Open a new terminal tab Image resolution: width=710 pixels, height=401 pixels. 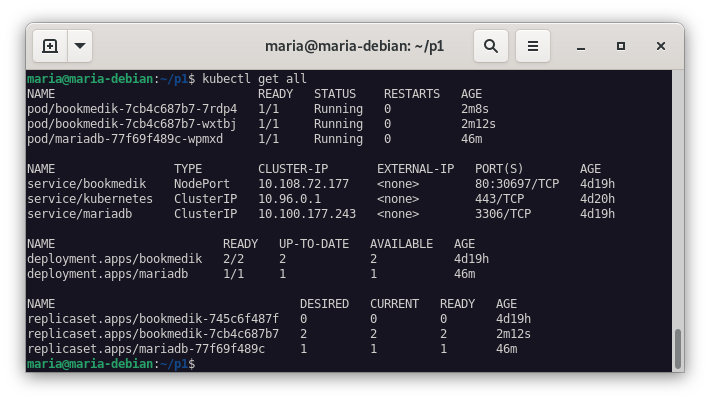[x=50, y=46]
